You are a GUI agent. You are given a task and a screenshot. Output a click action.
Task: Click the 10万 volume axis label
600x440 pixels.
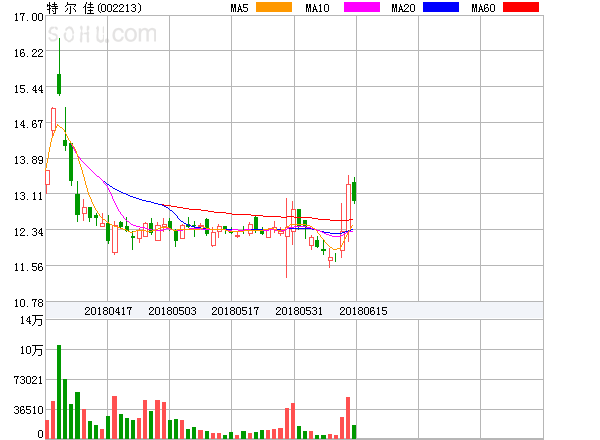click(x=31, y=350)
